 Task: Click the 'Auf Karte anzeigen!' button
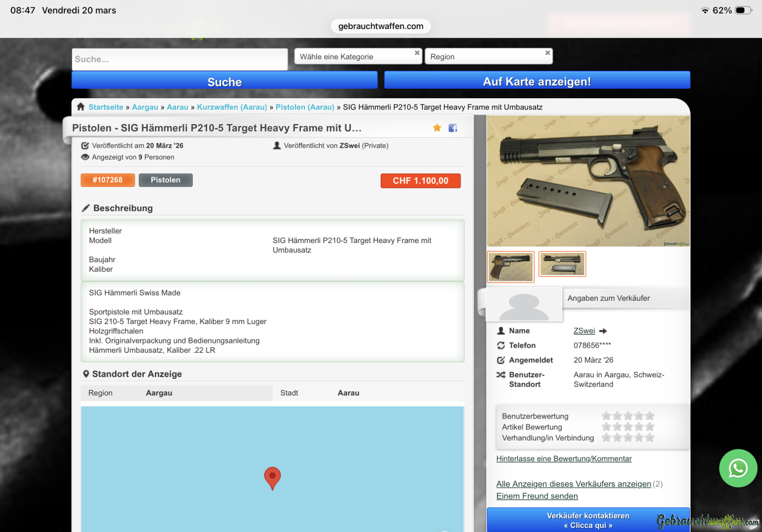(x=537, y=82)
